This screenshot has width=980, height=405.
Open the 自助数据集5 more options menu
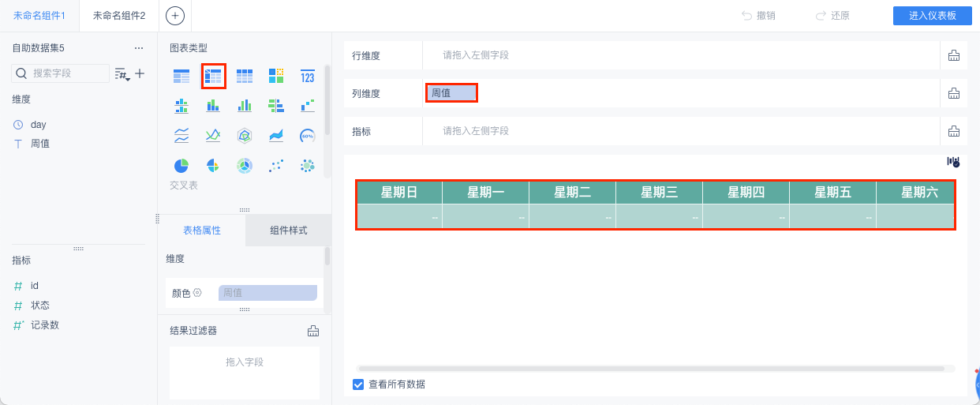[139, 48]
